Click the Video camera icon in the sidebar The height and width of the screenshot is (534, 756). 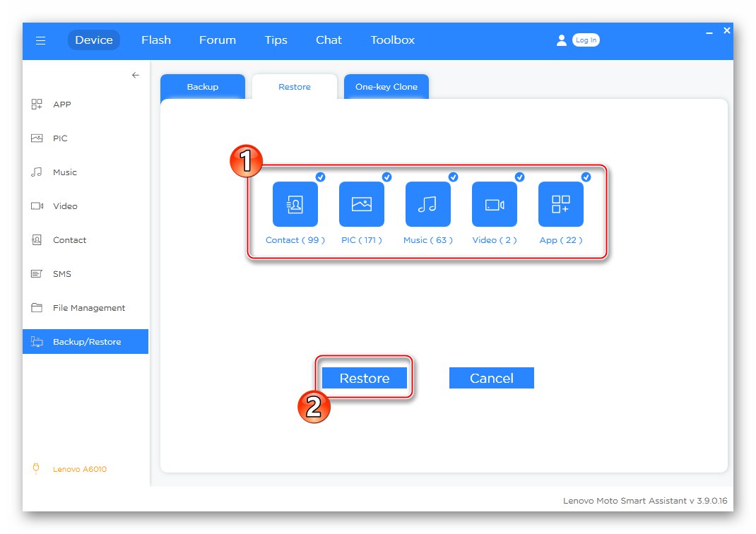37,206
